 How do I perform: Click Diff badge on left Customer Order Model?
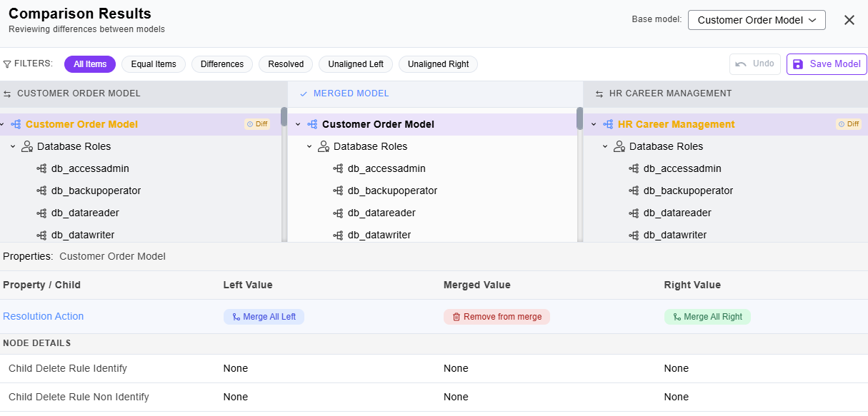pos(257,124)
